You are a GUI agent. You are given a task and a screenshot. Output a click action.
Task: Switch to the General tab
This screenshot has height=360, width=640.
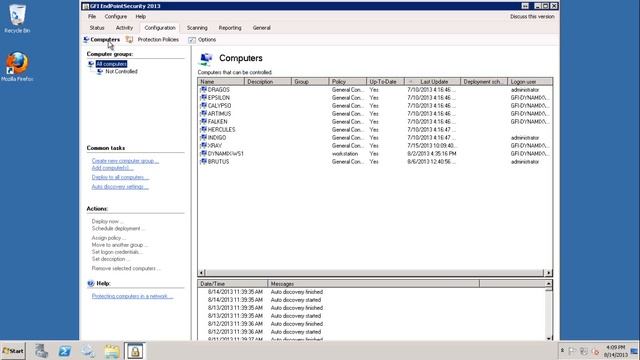point(261,28)
